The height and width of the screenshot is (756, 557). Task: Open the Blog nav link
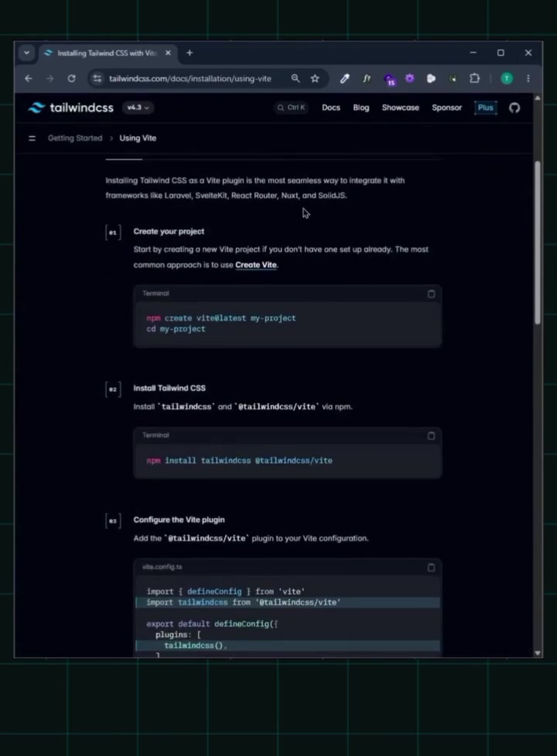point(361,107)
